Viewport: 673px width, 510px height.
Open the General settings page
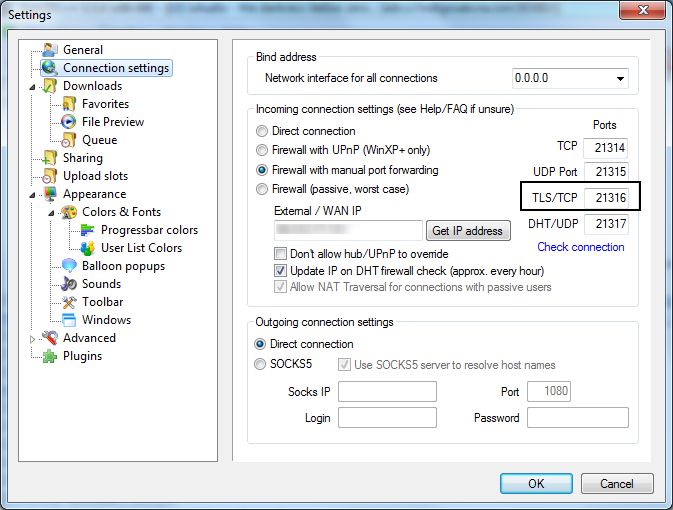tap(83, 50)
